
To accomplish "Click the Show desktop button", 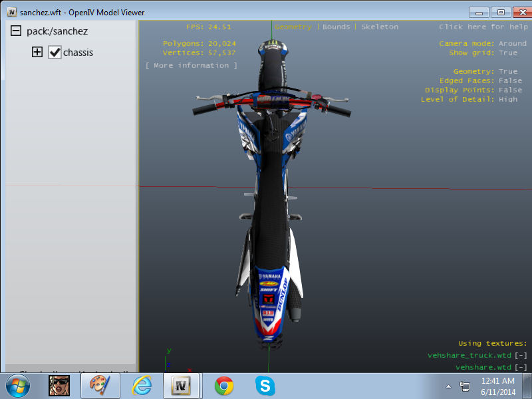I will click(x=527, y=386).
